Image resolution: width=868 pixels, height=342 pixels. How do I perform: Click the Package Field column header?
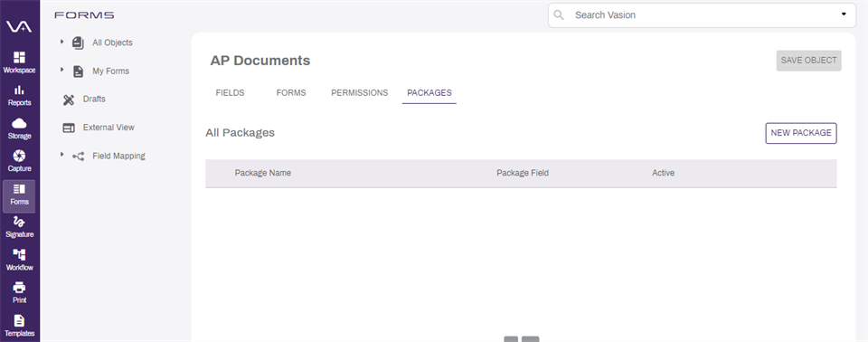[x=523, y=173]
